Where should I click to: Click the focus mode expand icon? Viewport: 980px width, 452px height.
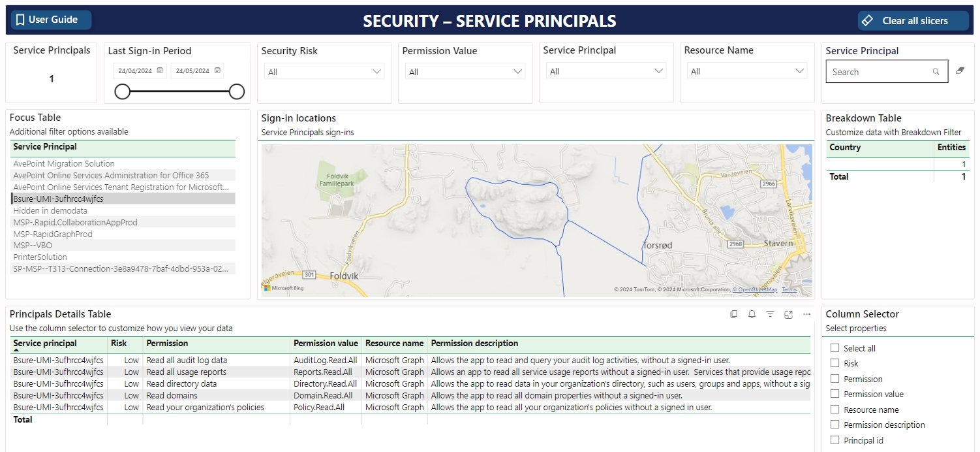coord(788,314)
